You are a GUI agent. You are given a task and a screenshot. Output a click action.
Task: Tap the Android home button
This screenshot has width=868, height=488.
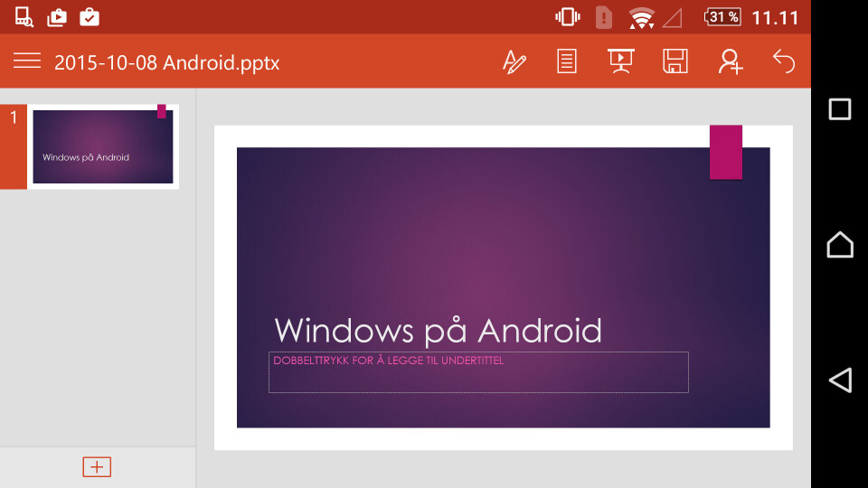coord(840,245)
